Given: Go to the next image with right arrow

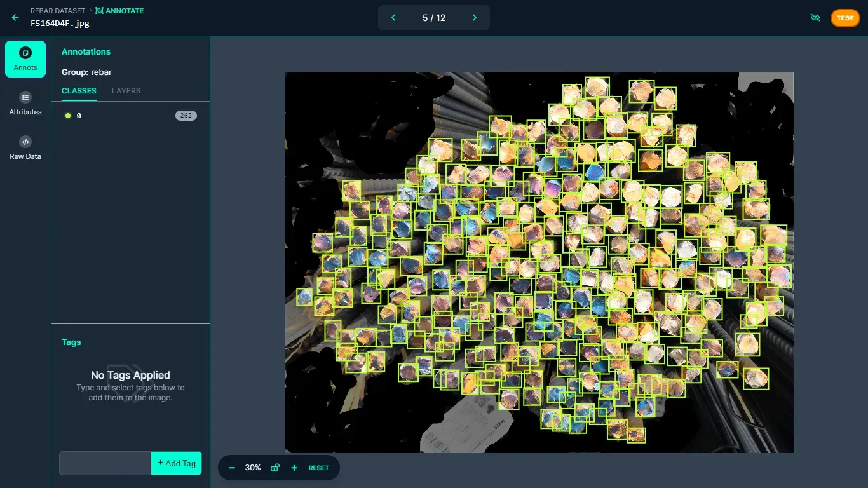Looking at the screenshot, I should tap(474, 18).
